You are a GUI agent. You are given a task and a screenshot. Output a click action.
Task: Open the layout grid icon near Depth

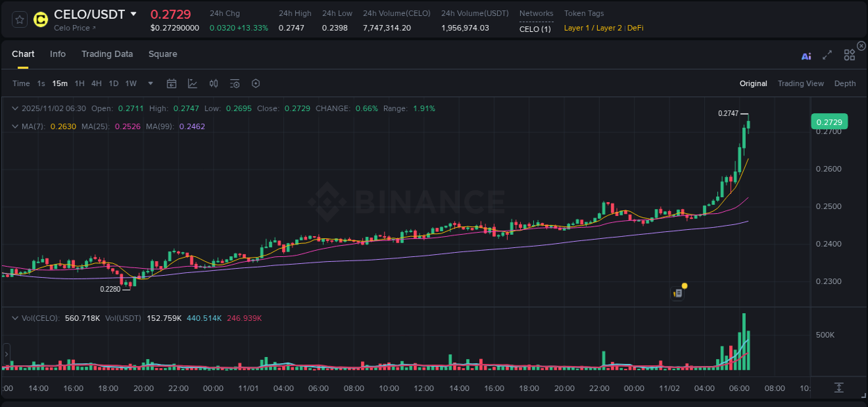[849, 55]
